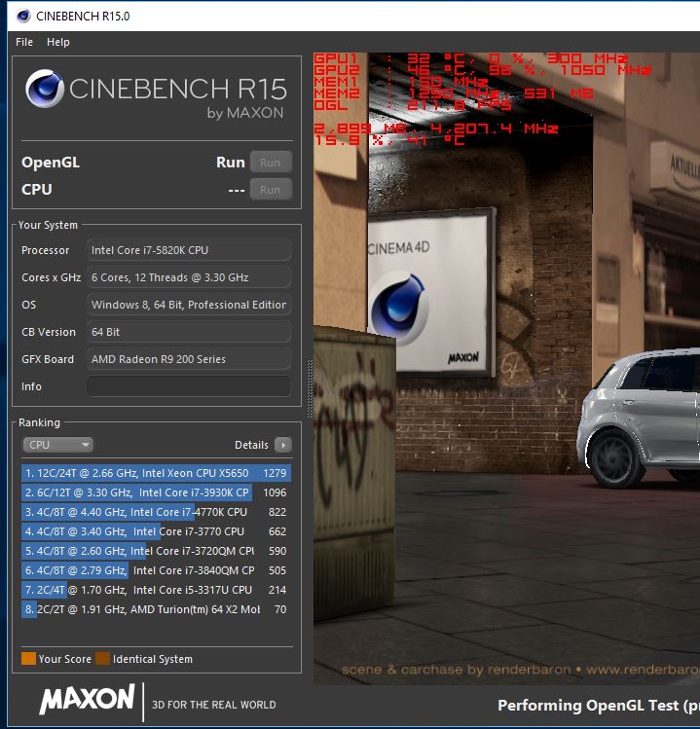The height and width of the screenshot is (729, 700).
Task: Select ranking entry Intel Core i7-3770
Action: pos(157,531)
